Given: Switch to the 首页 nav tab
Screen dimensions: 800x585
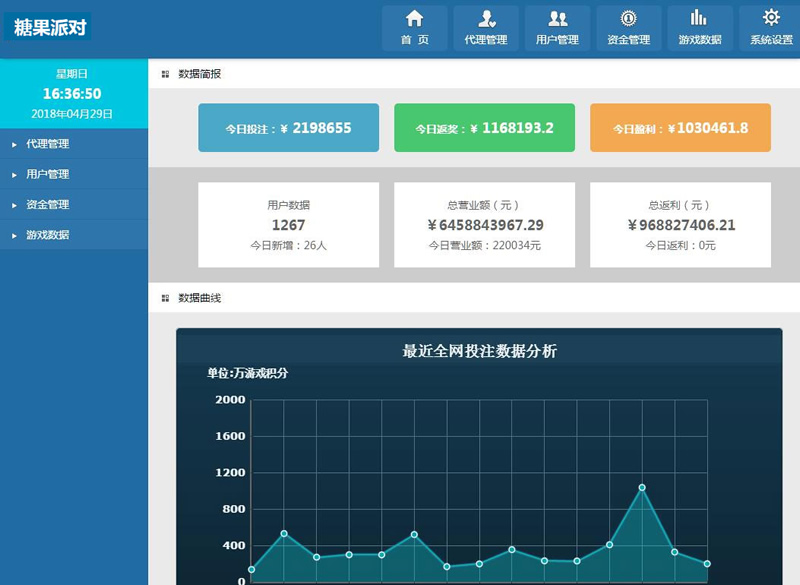Looking at the screenshot, I should click(413, 28).
